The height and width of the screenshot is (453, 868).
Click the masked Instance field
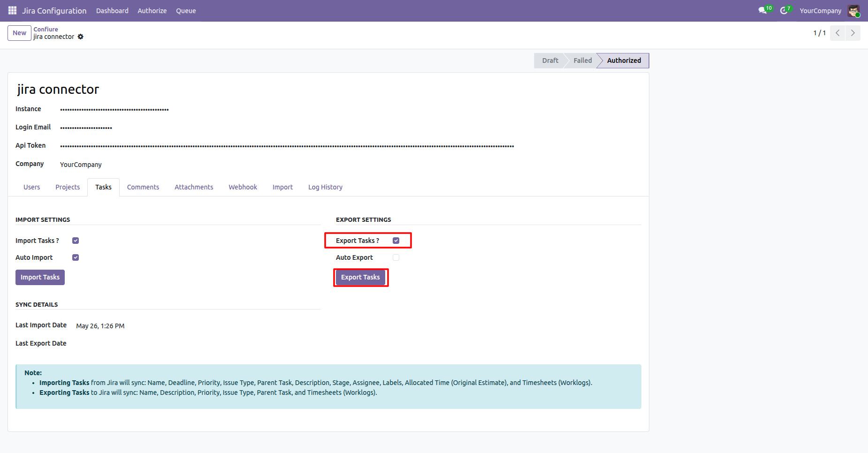coord(114,109)
